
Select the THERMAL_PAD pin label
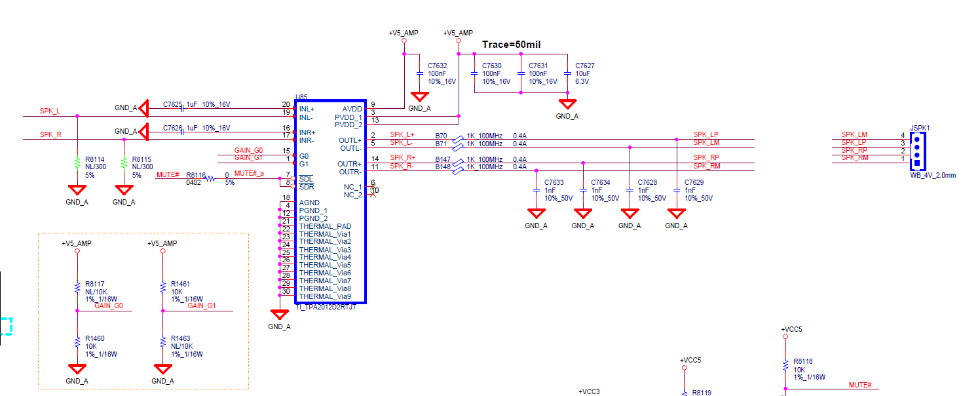(x=325, y=226)
